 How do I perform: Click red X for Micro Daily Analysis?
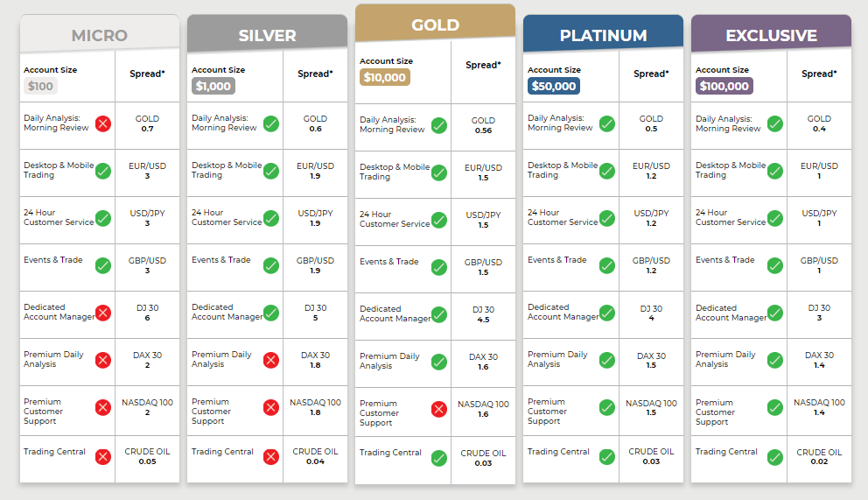click(103, 123)
